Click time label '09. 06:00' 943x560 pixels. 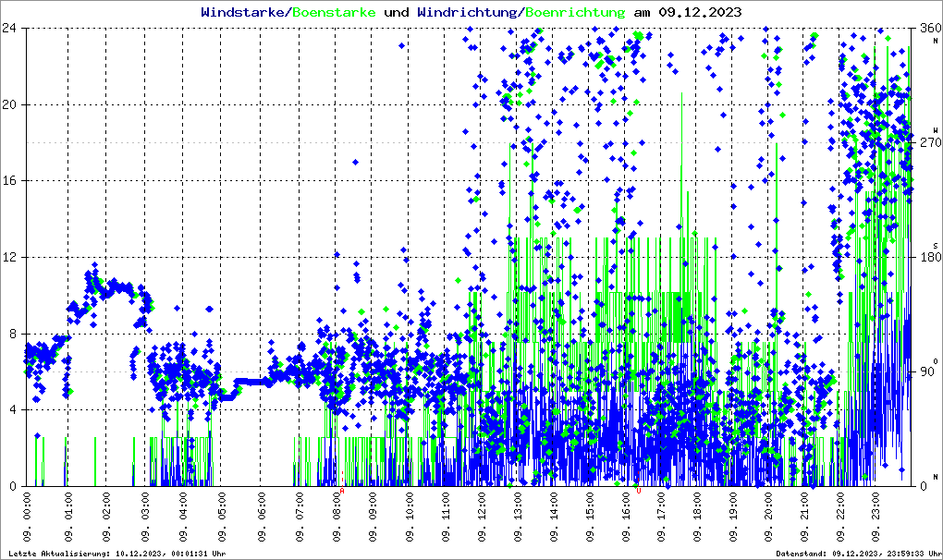261,517
